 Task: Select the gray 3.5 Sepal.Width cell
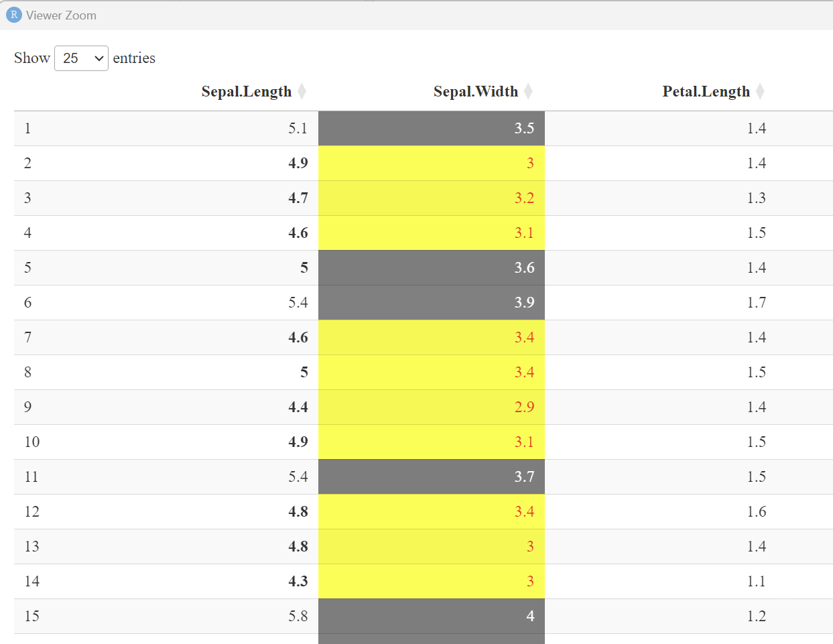click(x=432, y=129)
